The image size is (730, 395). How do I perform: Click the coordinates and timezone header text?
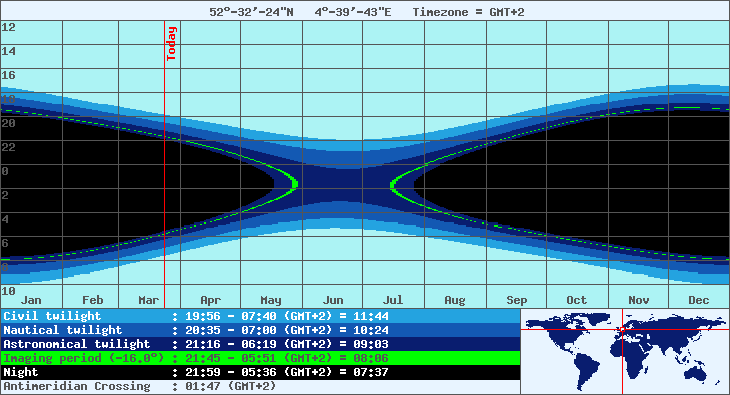click(x=366, y=12)
